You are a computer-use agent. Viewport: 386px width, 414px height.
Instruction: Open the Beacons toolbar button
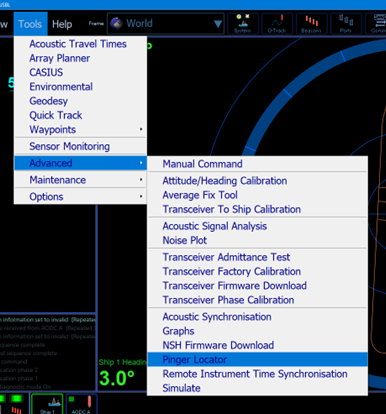(311, 24)
